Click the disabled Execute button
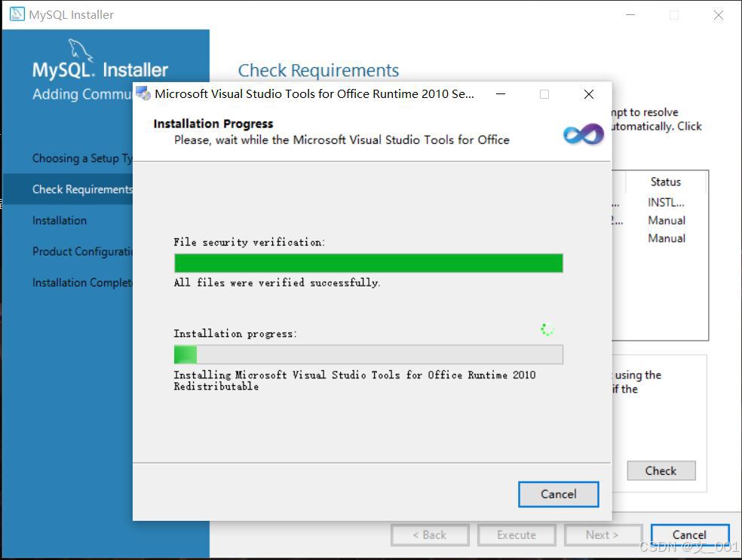742x560 pixels. [x=517, y=535]
